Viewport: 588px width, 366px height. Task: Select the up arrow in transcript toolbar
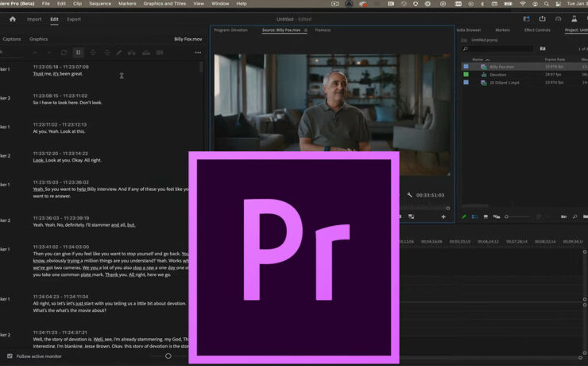[34, 53]
